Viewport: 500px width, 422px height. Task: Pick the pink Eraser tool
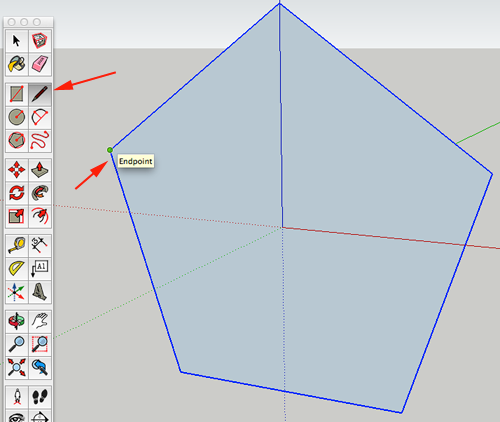40,64
